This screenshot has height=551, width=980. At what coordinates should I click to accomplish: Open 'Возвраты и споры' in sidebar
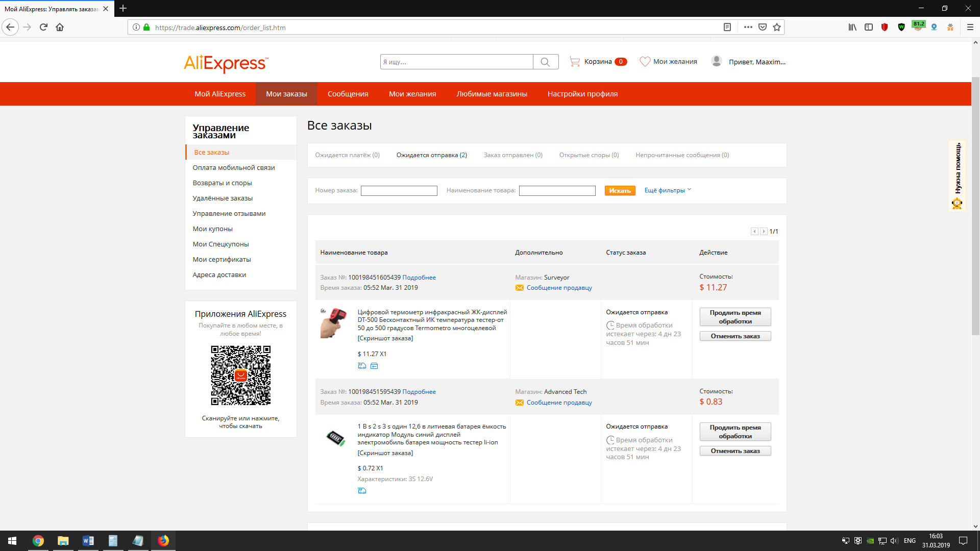[222, 183]
